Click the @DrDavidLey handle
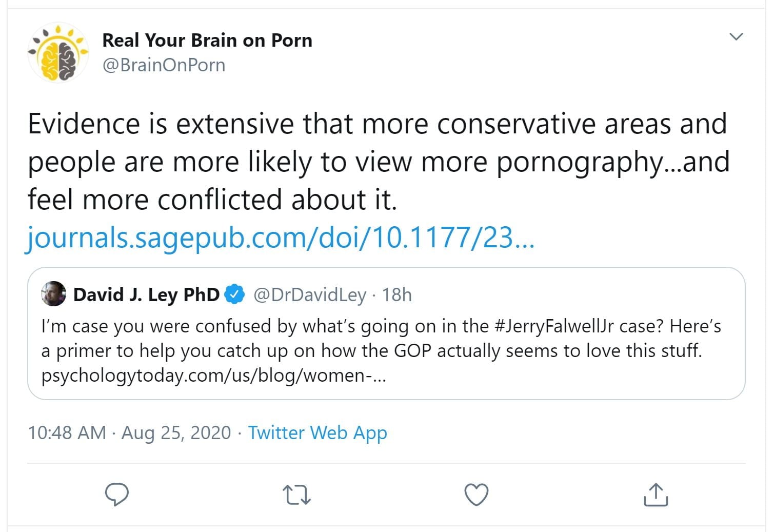 coord(310,295)
